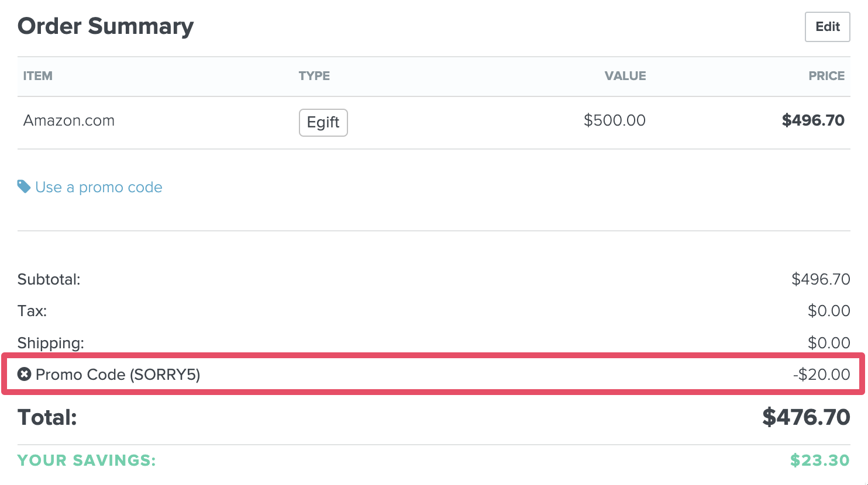Click the -$20.00 promo discount amount
This screenshot has height=485, width=868.
(x=821, y=374)
